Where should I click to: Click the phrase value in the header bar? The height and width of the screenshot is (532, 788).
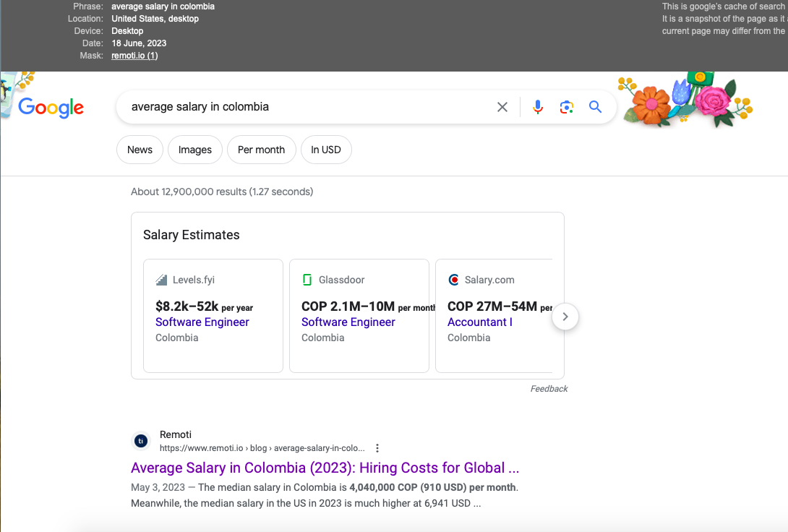163,7
